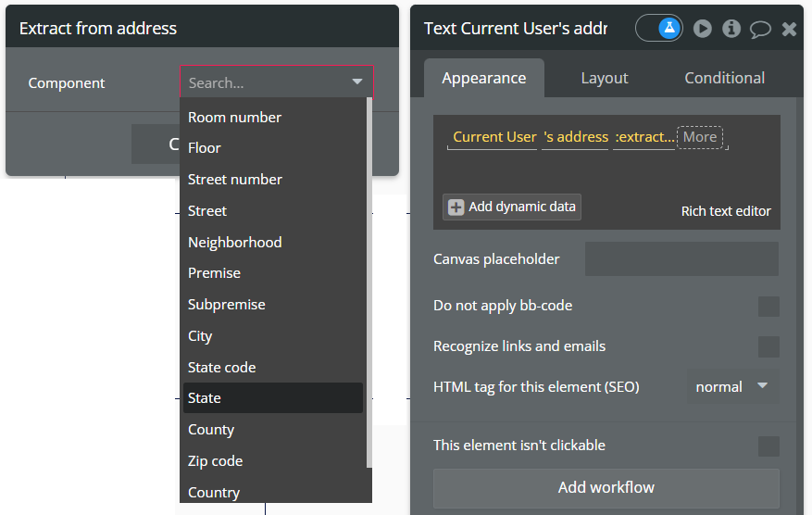The width and height of the screenshot is (812, 515).
Task: Collapse the Component dropdown using its arrow
Action: point(357,82)
